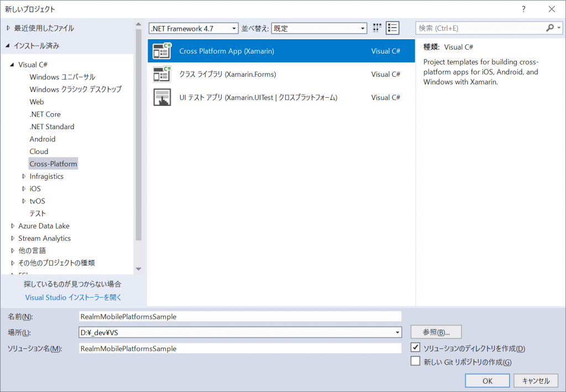566x392 pixels.
Task: Collapse the Visual C# tree node
Action: click(12, 65)
